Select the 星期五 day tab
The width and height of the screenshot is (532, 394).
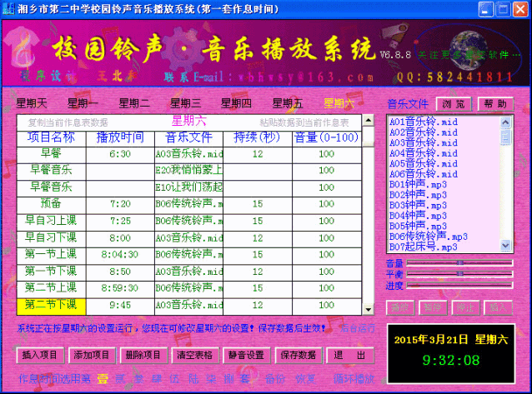[288, 104]
